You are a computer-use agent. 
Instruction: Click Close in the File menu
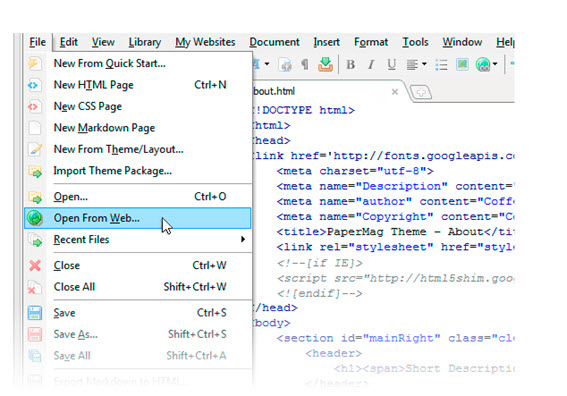pyautogui.click(x=137, y=265)
